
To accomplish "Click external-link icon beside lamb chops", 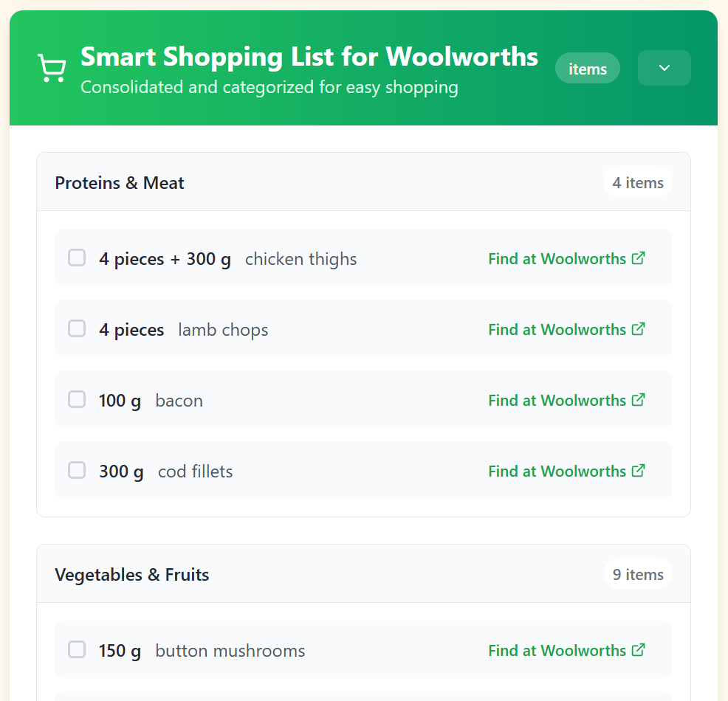I will 639,329.
